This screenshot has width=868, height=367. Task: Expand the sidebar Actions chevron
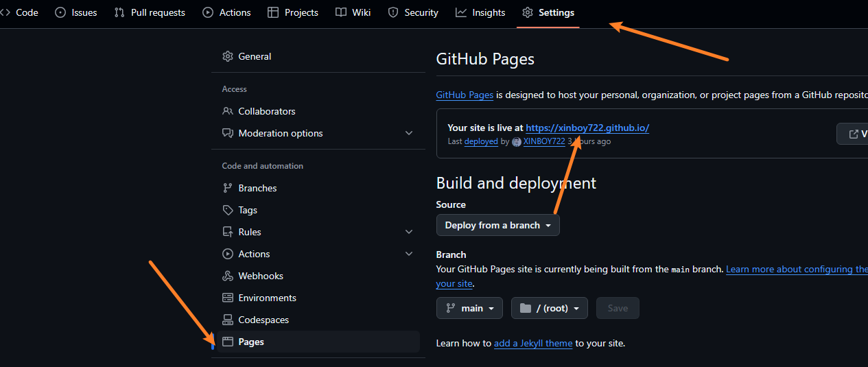click(x=409, y=254)
